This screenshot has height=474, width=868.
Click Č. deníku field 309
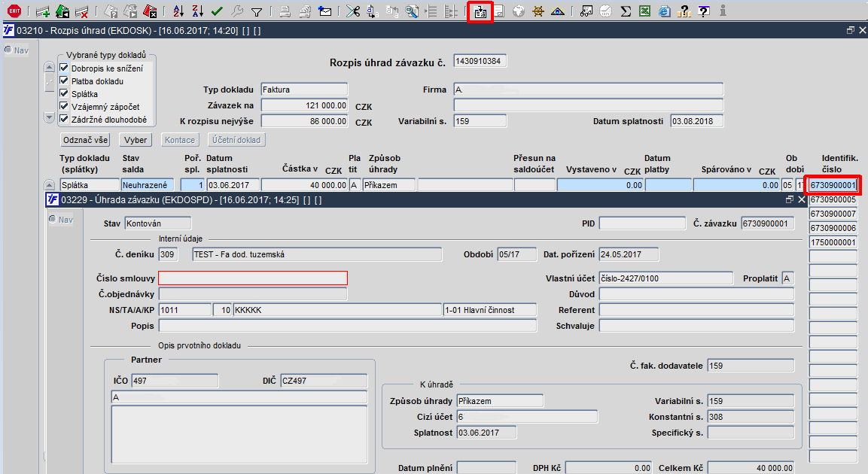(x=169, y=254)
